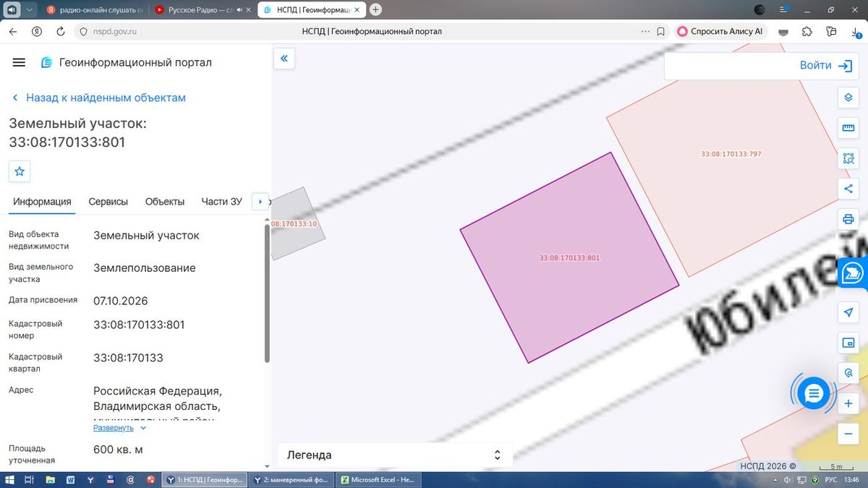This screenshot has height=488, width=868.
Task: Reload the browser page
Action: click(61, 32)
